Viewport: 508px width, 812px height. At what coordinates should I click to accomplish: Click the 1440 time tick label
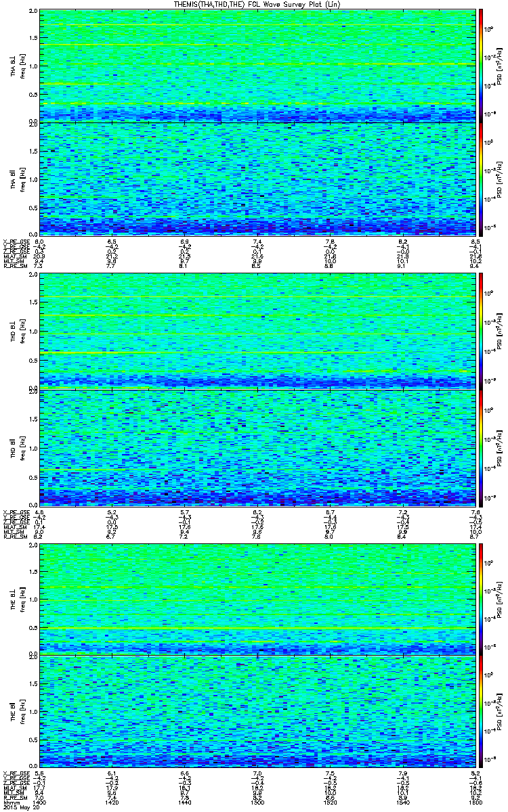[185, 803]
